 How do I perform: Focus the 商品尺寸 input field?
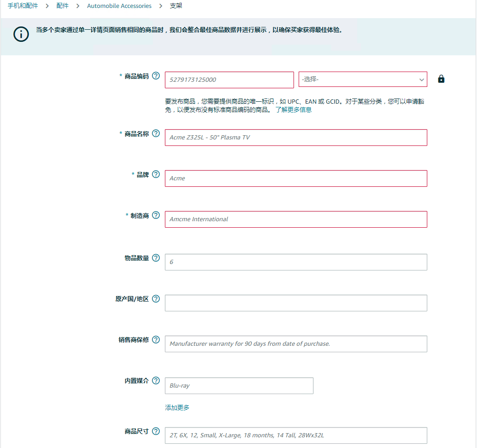(296, 435)
